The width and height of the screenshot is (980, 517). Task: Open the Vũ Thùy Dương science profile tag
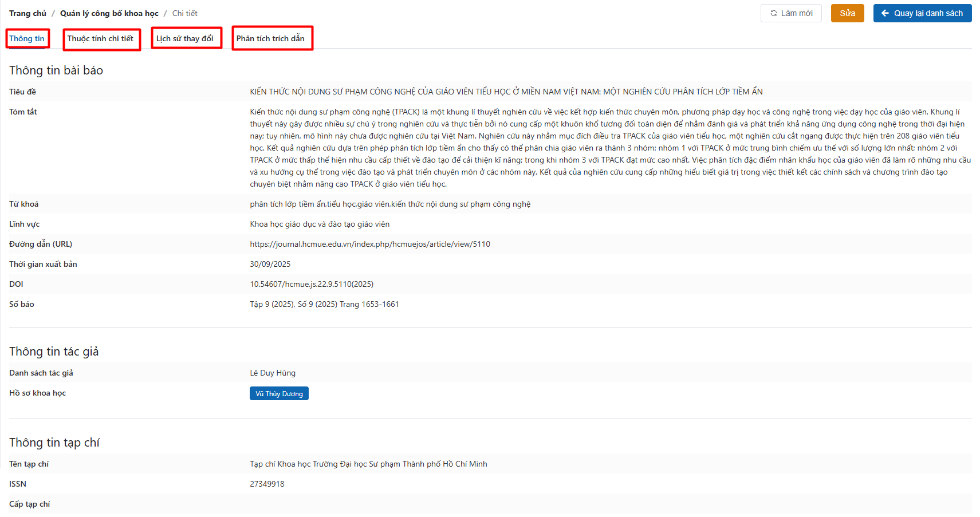tap(279, 394)
